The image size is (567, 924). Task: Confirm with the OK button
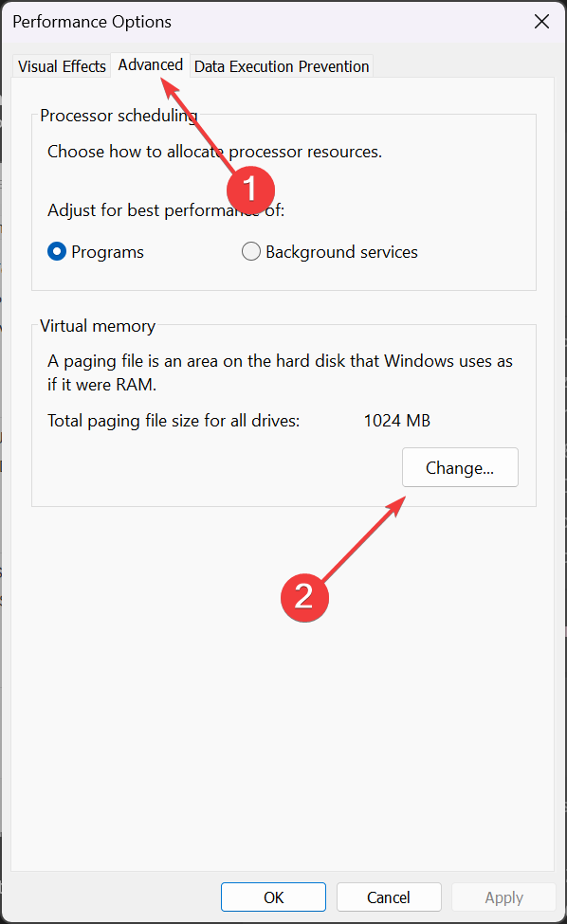click(x=273, y=897)
